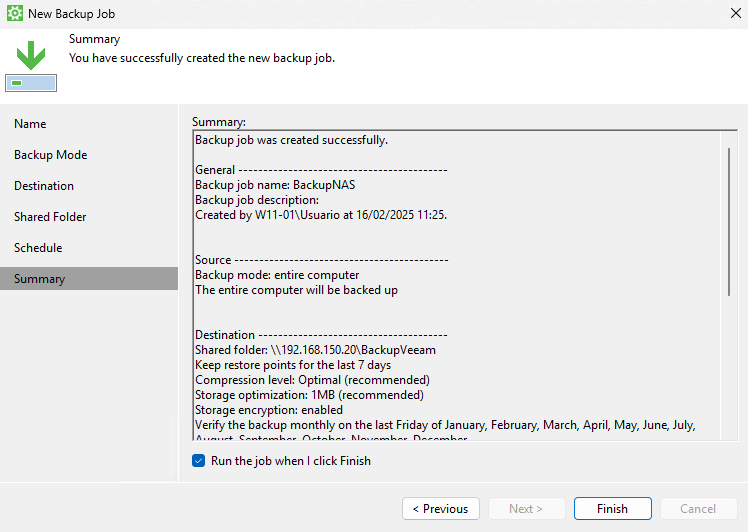Click the shared folder path line
748x532 pixels.
coord(315,350)
